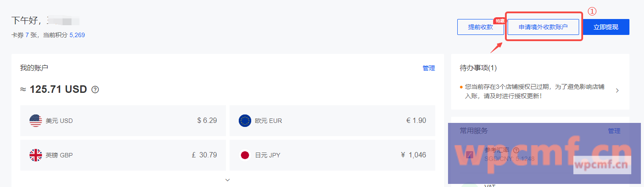Open help icon next to 参考汇率
Image resolution: width=644 pixels, height=187 pixels.
point(516,150)
